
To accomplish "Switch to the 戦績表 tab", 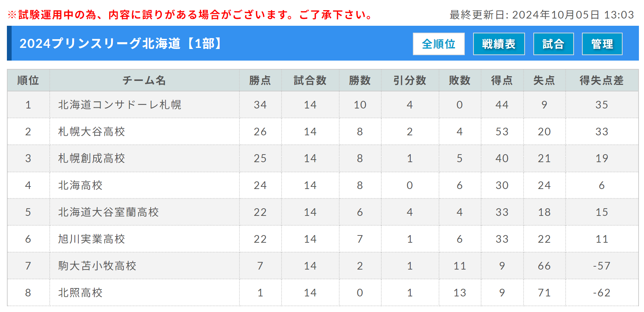I will pyautogui.click(x=499, y=44).
